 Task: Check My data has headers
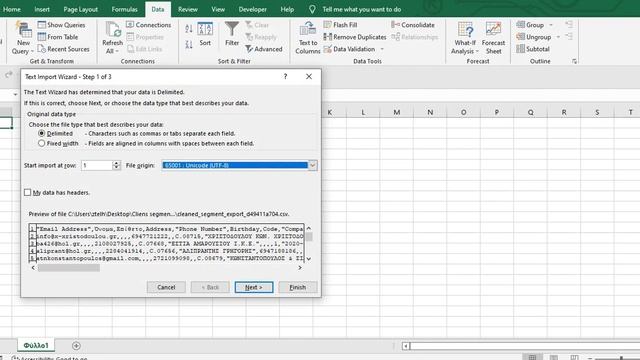(27, 192)
